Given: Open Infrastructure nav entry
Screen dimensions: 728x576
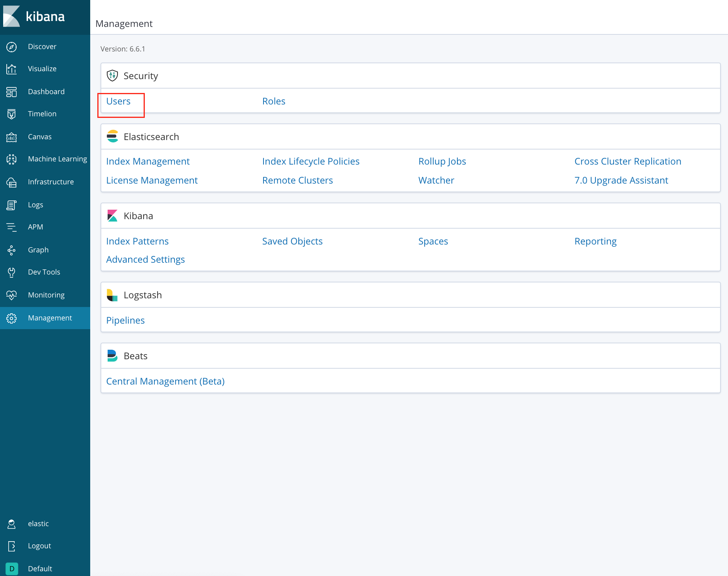Looking at the screenshot, I should pyautogui.click(x=51, y=182).
